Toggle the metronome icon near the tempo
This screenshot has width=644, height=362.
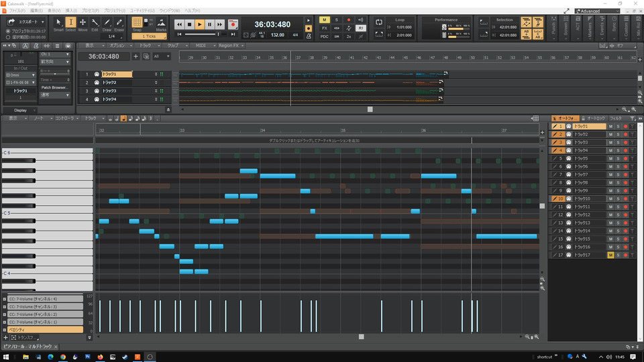click(309, 36)
